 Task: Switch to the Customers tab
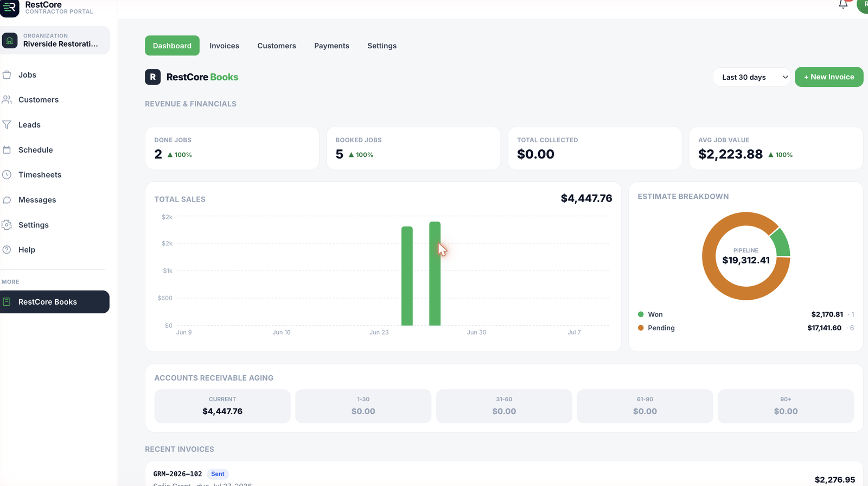[x=277, y=46]
